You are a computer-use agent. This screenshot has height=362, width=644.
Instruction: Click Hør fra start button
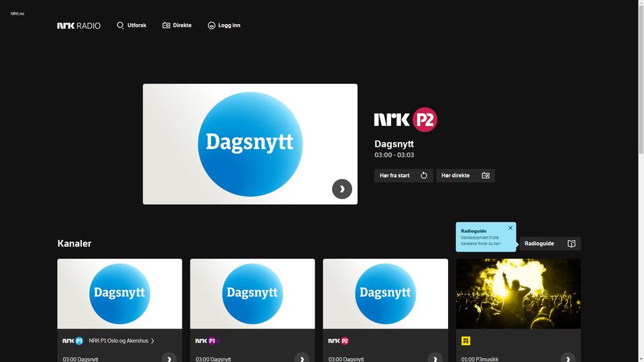click(403, 176)
